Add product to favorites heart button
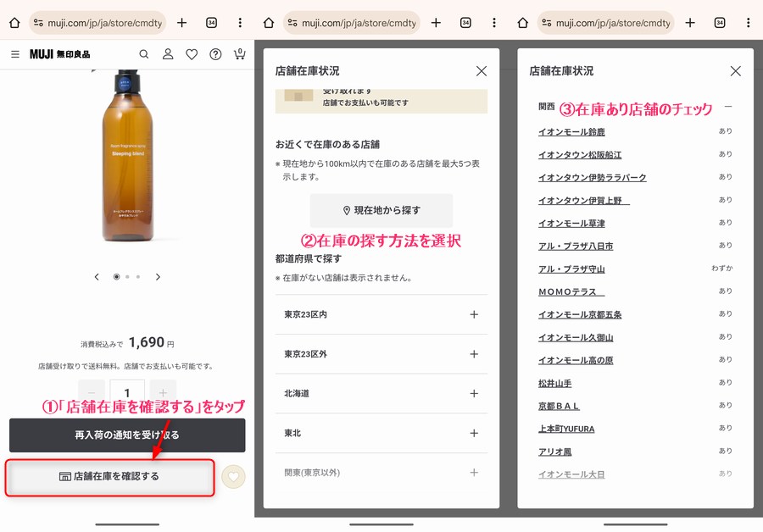 tap(234, 477)
